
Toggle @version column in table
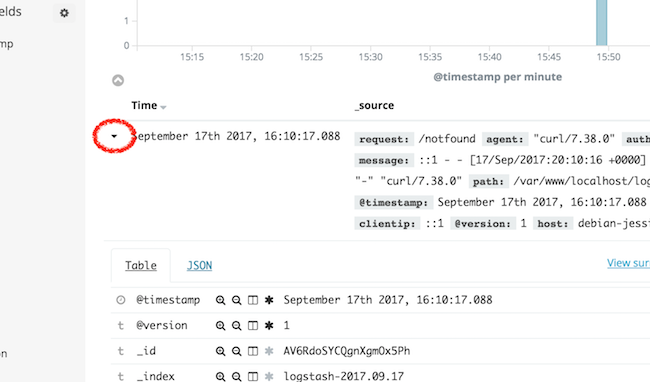pyautogui.click(x=253, y=326)
